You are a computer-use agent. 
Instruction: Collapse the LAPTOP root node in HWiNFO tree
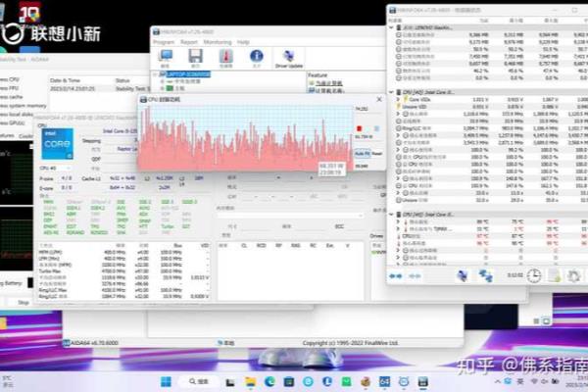pos(155,74)
